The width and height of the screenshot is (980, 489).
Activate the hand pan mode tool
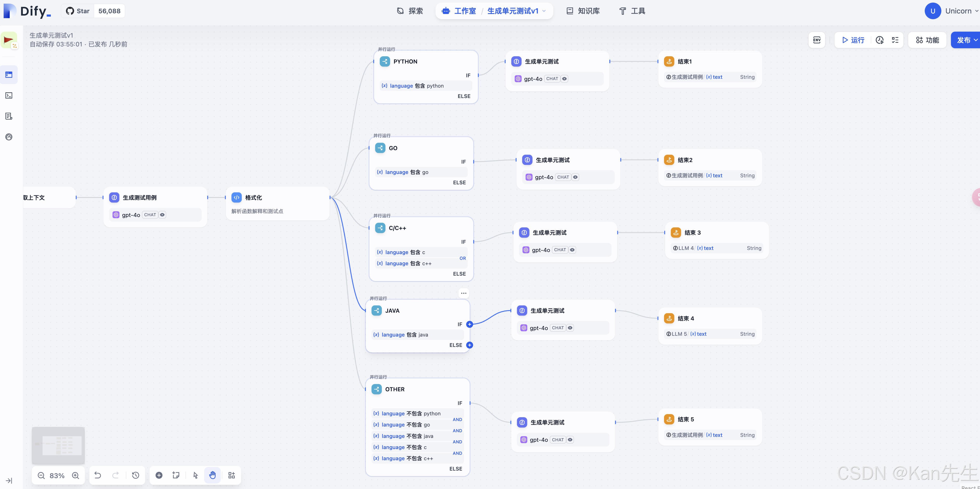[x=212, y=475]
